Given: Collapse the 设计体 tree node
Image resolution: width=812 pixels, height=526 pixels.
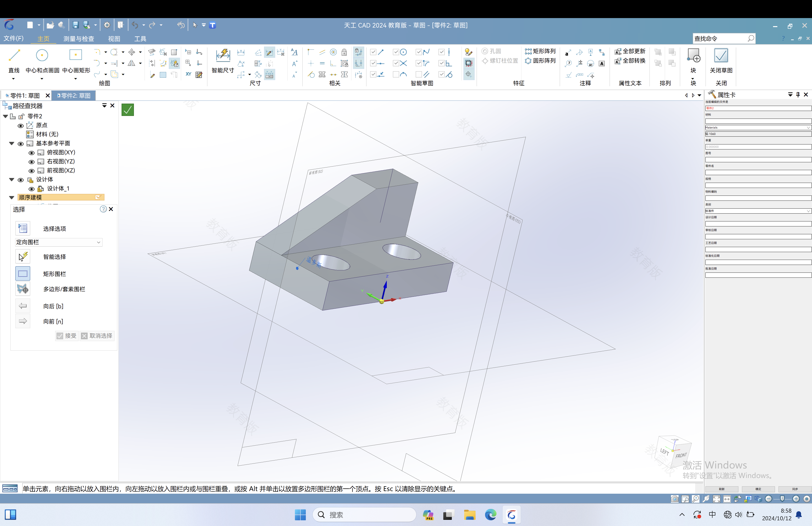Looking at the screenshot, I should pos(12,180).
